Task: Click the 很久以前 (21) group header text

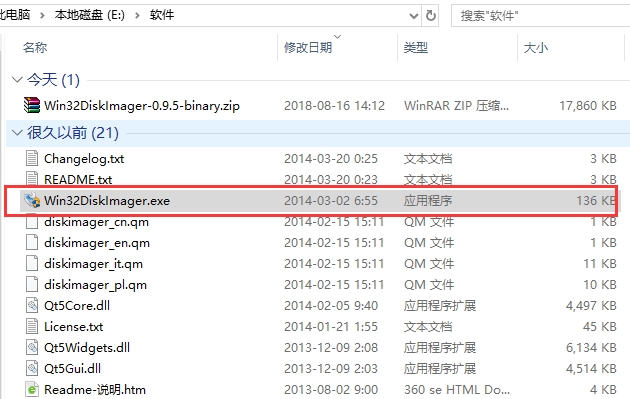Action: click(x=73, y=133)
